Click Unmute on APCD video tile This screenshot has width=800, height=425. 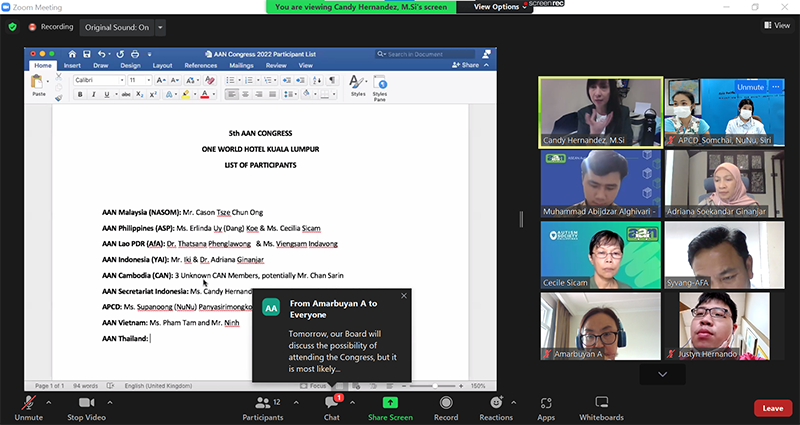pos(750,87)
